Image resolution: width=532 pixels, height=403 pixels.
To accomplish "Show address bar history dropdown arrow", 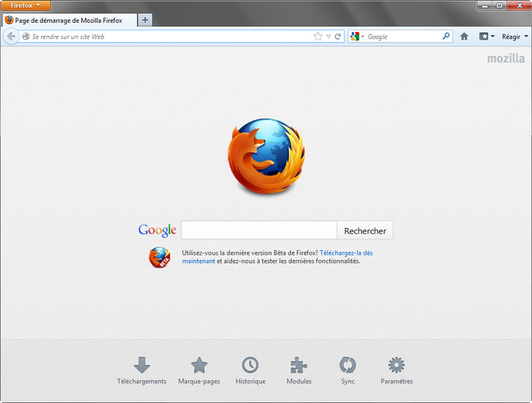I will pos(328,36).
